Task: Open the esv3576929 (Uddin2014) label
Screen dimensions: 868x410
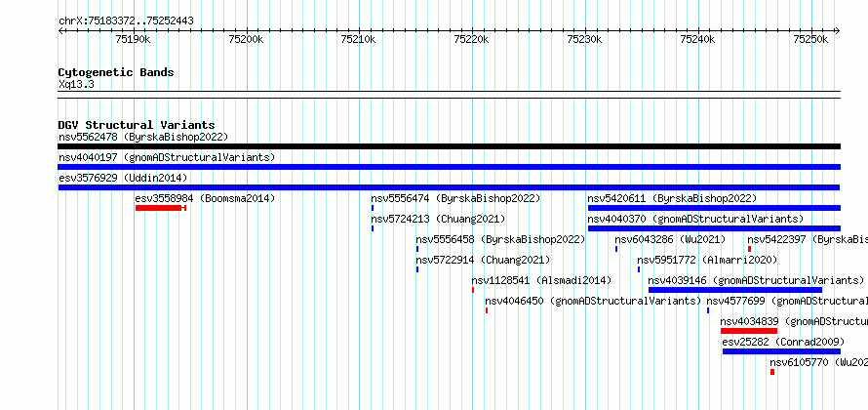Action: click(x=123, y=178)
